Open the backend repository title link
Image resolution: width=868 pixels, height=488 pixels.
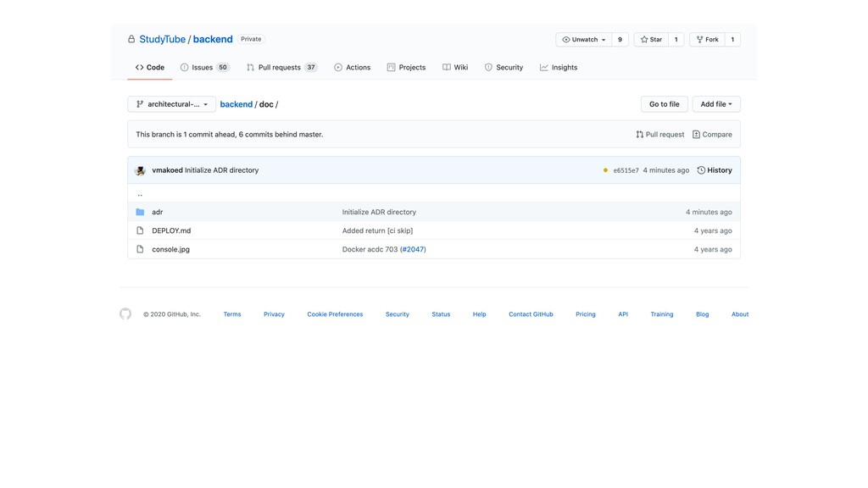click(x=213, y=39)
